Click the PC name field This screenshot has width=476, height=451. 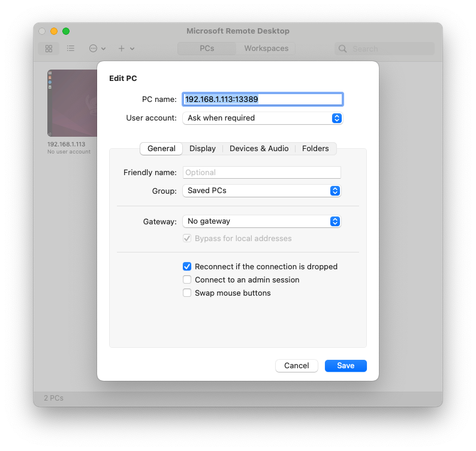[263, 100]
